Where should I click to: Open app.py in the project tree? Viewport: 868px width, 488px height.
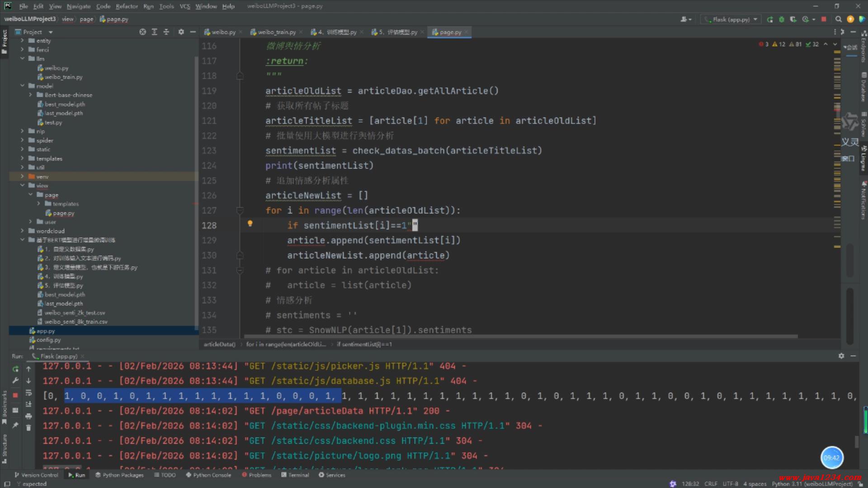click(45, 331)
